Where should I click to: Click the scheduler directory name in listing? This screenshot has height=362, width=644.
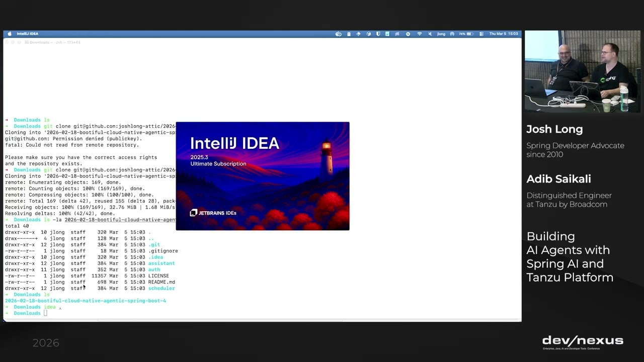162,288
